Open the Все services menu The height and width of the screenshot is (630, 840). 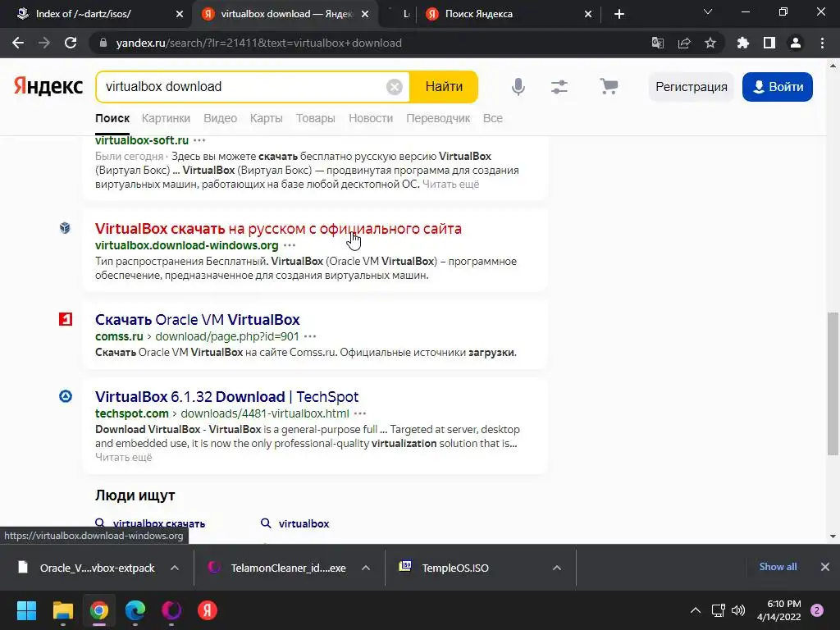click(x=493, y=118)
